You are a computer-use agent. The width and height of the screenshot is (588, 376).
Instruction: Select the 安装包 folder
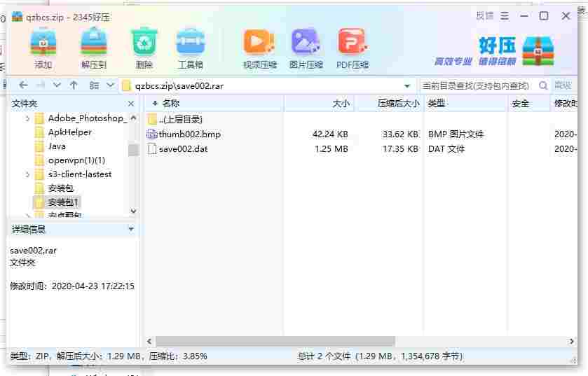point(60,188)
